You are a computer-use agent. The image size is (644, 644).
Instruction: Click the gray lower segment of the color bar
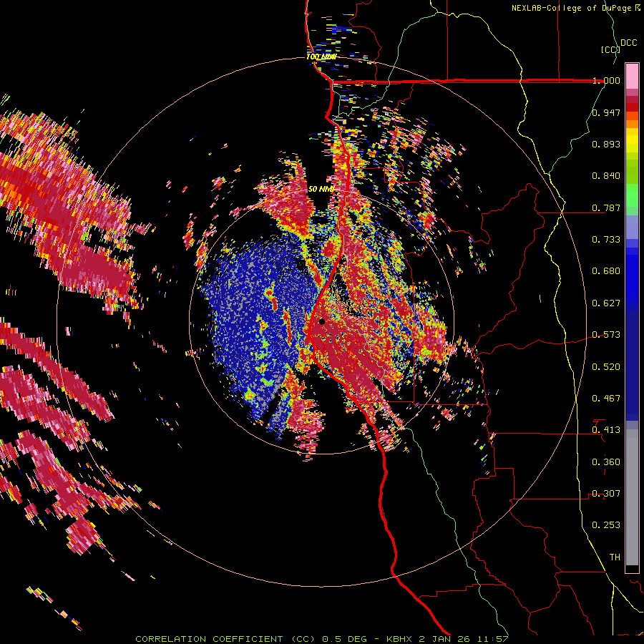tap(632, 497)
